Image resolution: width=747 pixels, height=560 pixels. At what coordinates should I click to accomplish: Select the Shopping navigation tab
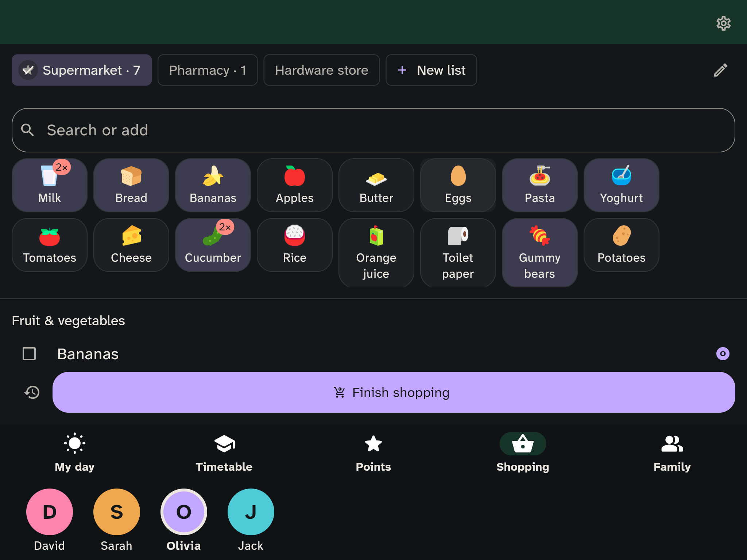[x=523, y=452]
